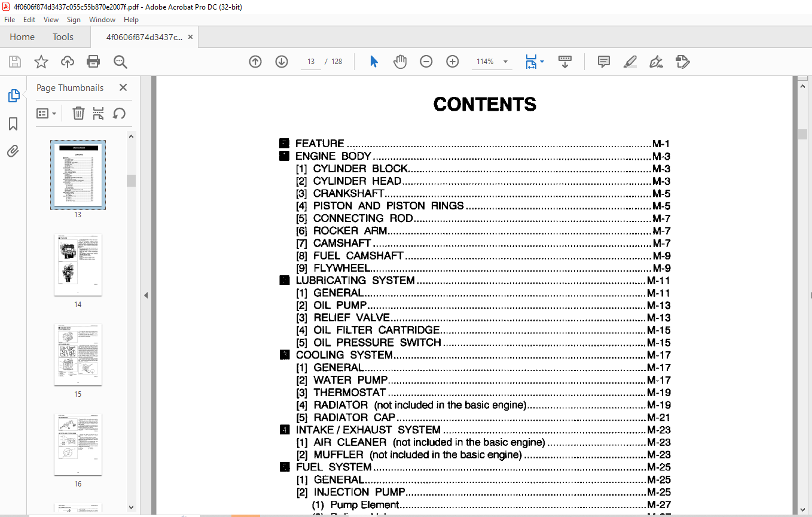Switch to the Home tab
This screenshot has width=812, height=517.
coord(22,37)
